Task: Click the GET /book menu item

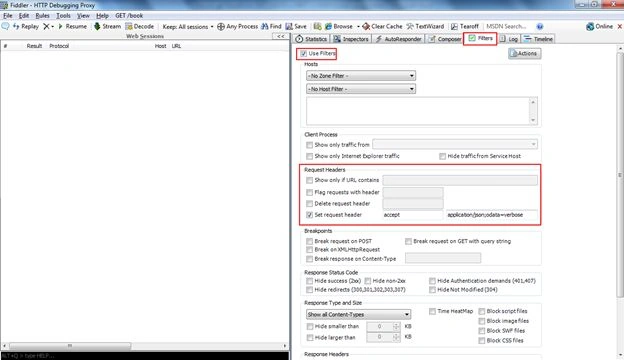Action: pos(129,16)
